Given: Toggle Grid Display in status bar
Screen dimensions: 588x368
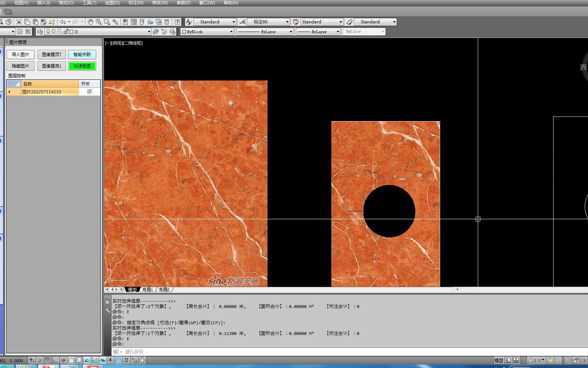Looking at the screenshot, I should [47, 360].
